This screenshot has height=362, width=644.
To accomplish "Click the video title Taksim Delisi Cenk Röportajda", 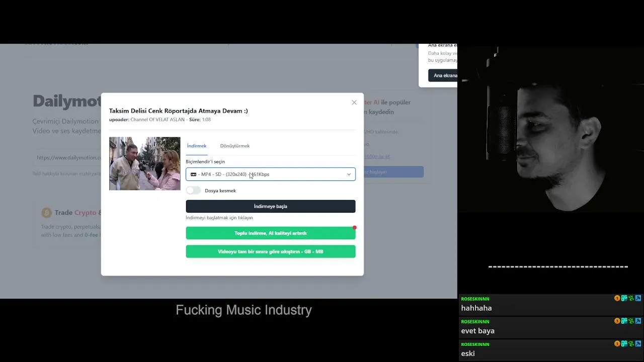I will [x=179, y=111].
